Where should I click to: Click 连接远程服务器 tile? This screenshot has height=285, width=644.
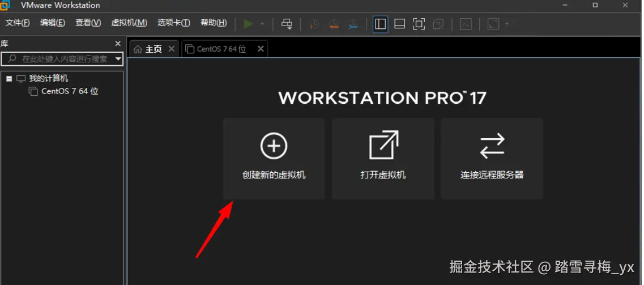pyautogui.click(x=492, y=159)
